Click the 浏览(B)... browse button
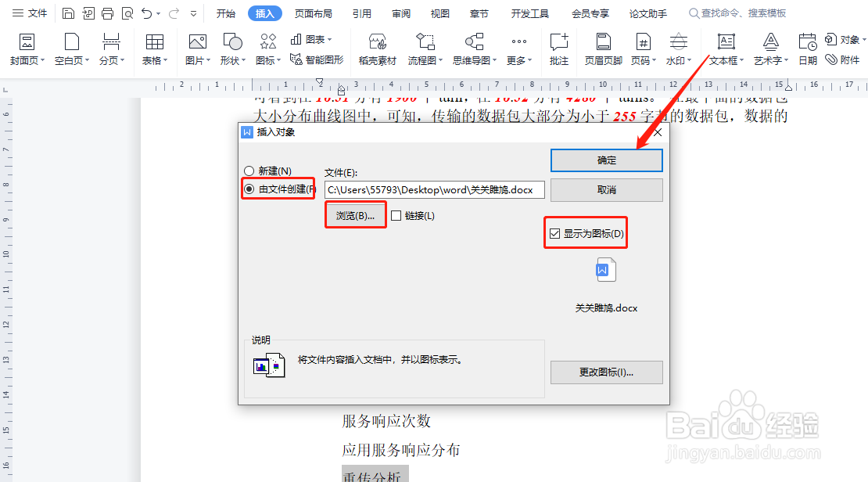 355,215
